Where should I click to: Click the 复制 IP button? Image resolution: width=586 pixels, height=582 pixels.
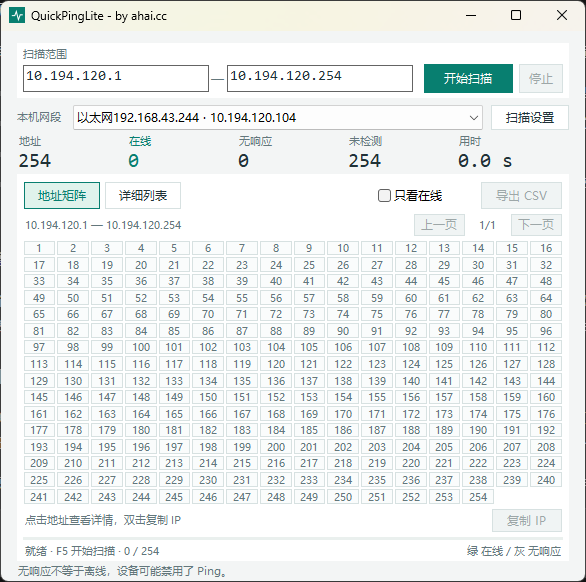click(526, 520)
